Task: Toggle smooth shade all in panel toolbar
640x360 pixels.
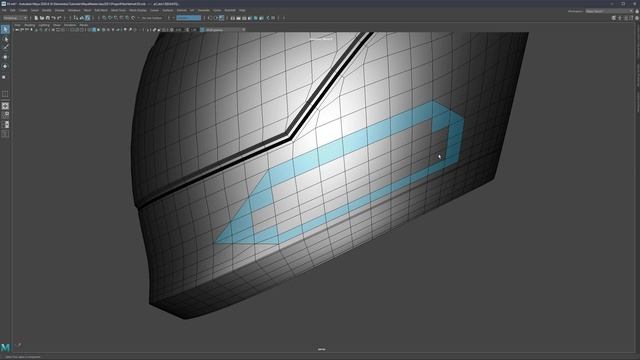Action: point(94,30)
